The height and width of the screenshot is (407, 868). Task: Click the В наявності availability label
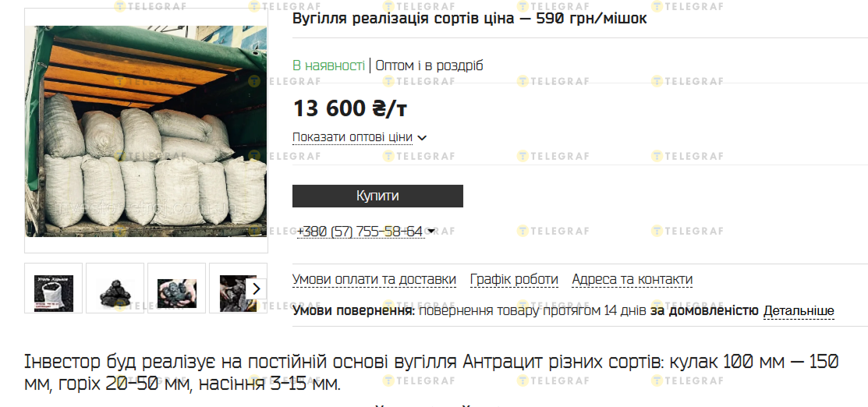click(329, 65)
